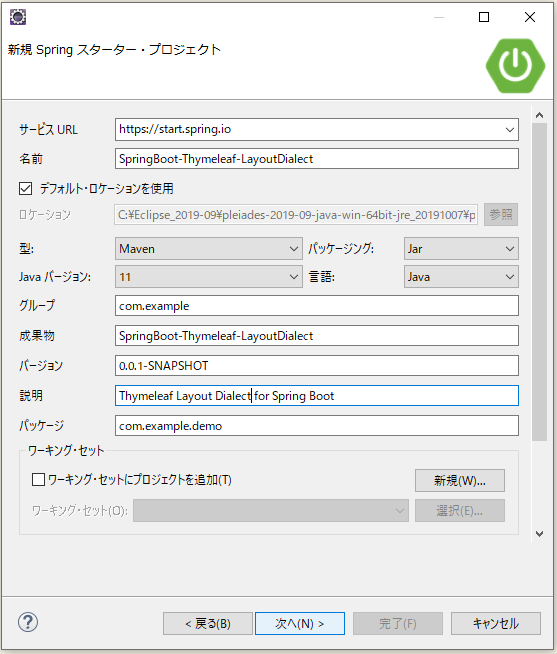557x654 pixels.
Task: Click the vertical scrollbar thumb
Action: tap(539, 282)
